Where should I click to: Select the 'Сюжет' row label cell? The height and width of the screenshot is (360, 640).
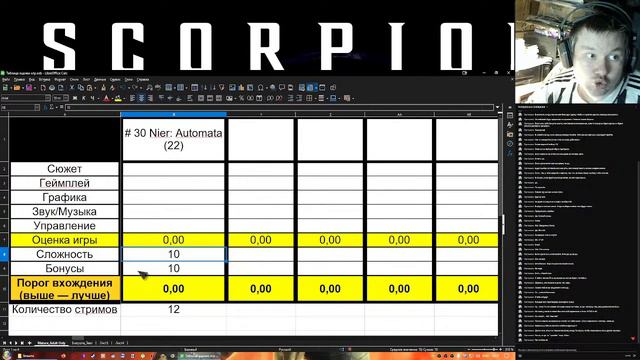[64, 169]
